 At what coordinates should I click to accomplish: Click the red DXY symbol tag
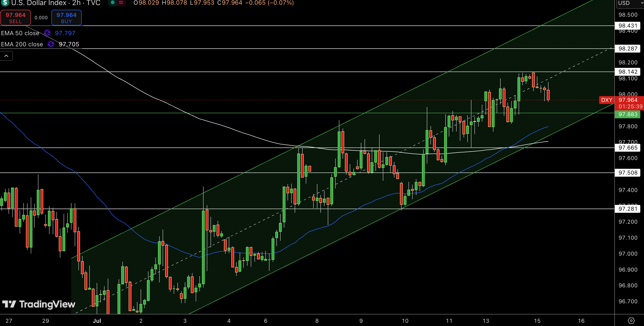click(607, 100)
